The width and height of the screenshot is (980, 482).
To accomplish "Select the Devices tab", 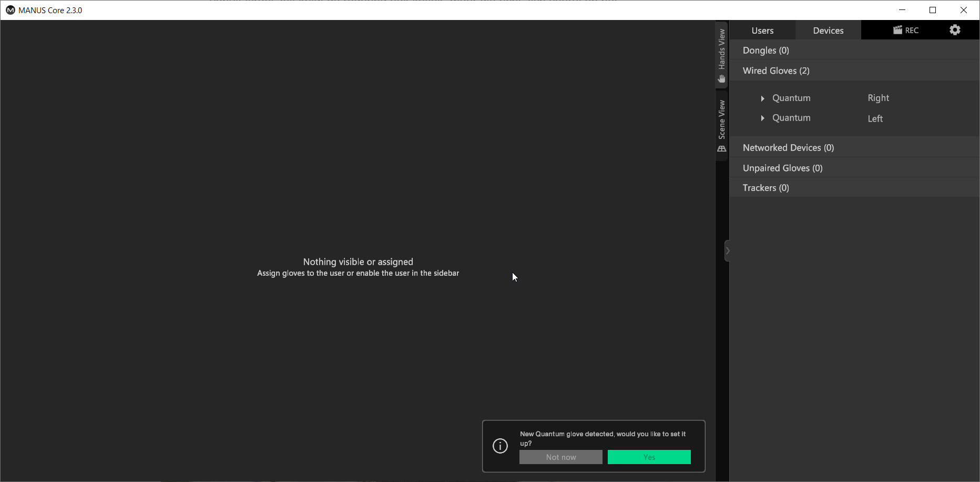I will pyautogui.click(x=828, y=31).
